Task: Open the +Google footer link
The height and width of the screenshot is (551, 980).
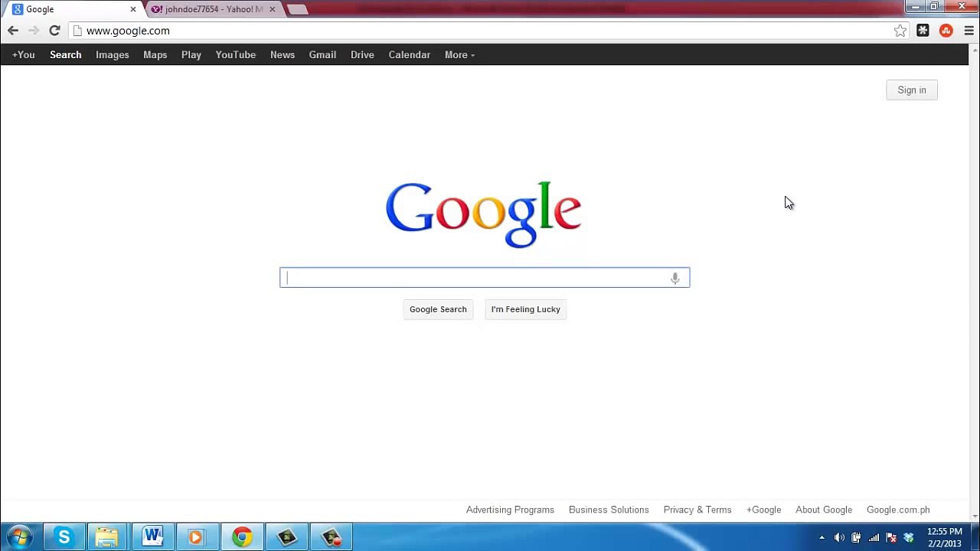Action: 763,510
